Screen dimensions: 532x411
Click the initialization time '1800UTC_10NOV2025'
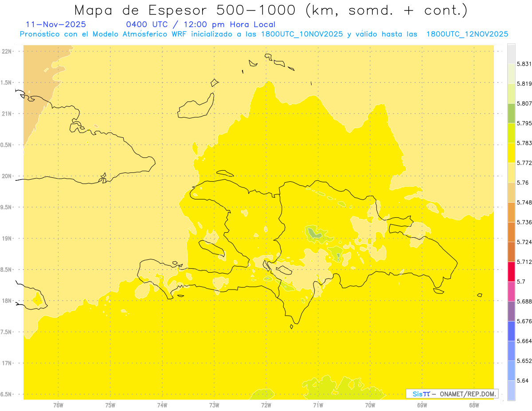coord(302,34)
